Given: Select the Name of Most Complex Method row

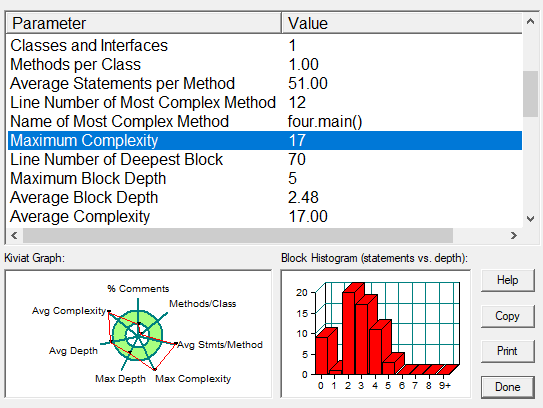Looking at the screenshot, I should pos(265,122).
